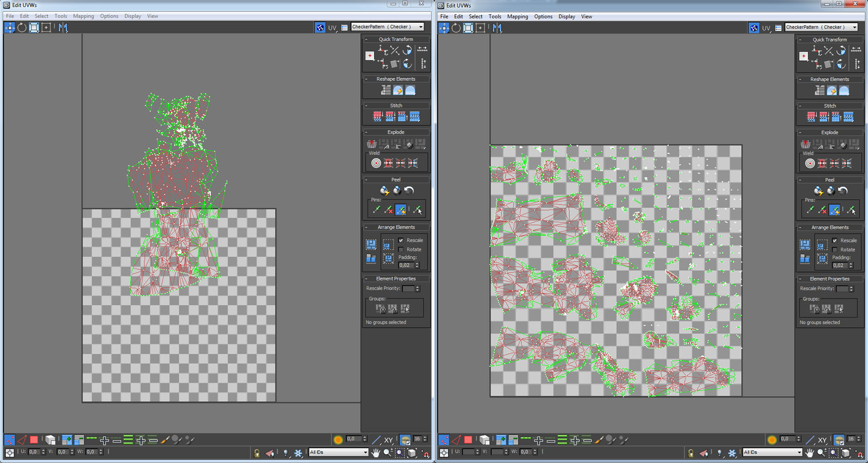Open the Mapping menu in right window
868x463 pixels.
pyautogui.click(x=517, y=16)
